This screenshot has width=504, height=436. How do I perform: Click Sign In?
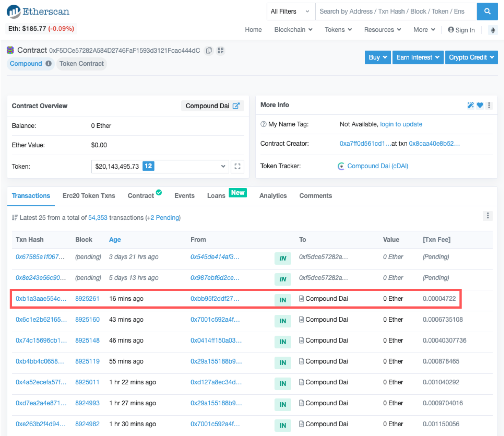(x=461, y=30)
